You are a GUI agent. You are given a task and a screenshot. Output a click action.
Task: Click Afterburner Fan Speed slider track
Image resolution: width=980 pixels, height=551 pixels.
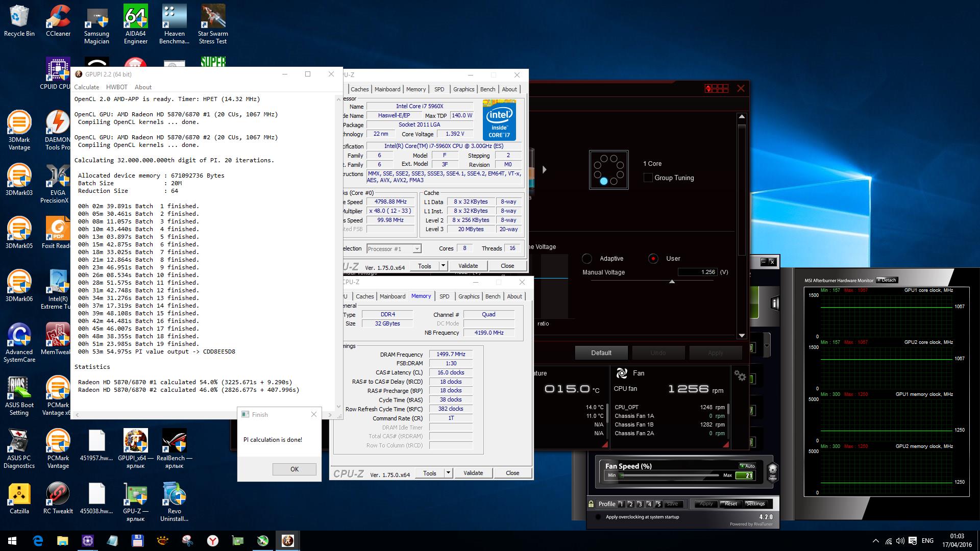point(669,475)
